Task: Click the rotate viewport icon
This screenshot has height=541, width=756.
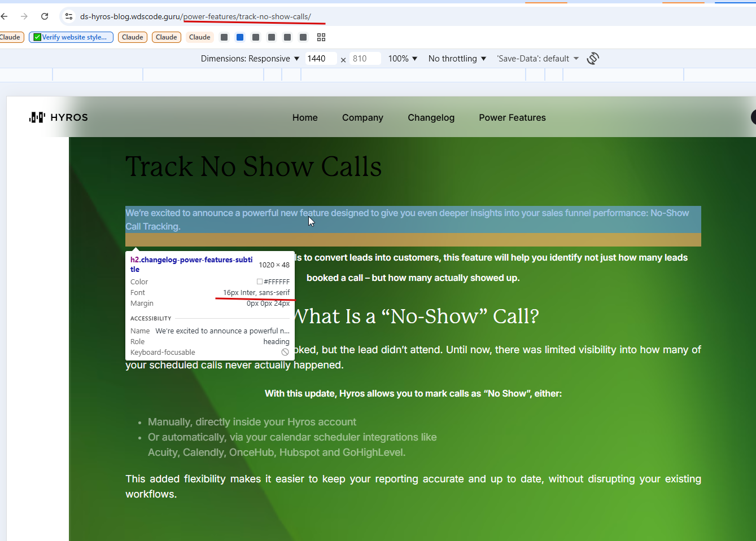Action: pyautogui.click(x=593, y=59)
